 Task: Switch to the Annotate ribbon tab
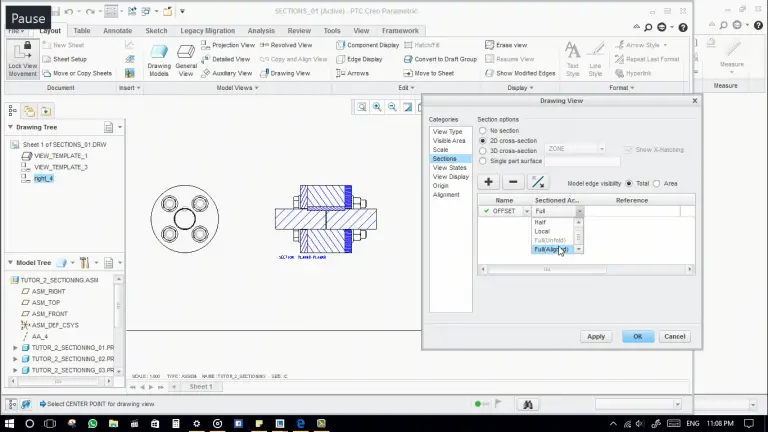click(118, 30)
